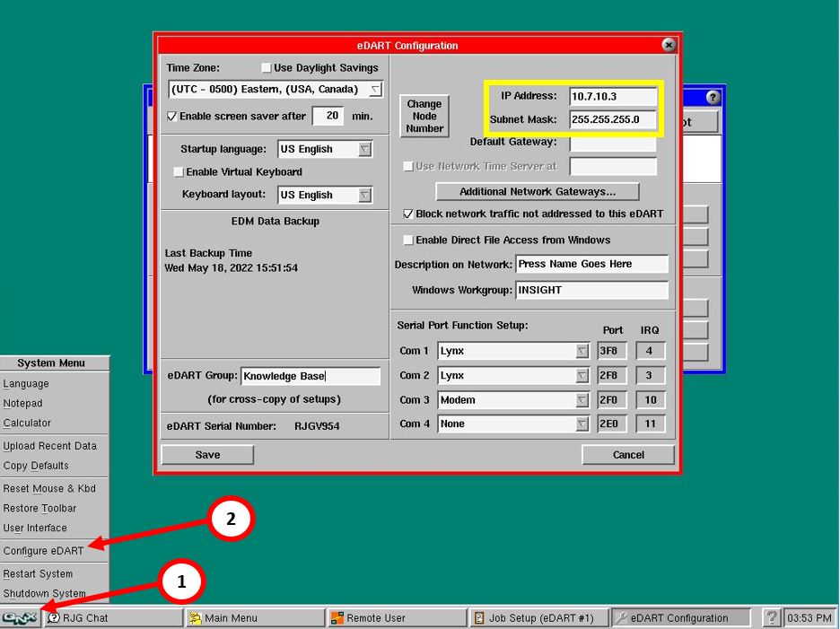
Task: Open the QNX launch menu icon
Action: tap(19, 617)
